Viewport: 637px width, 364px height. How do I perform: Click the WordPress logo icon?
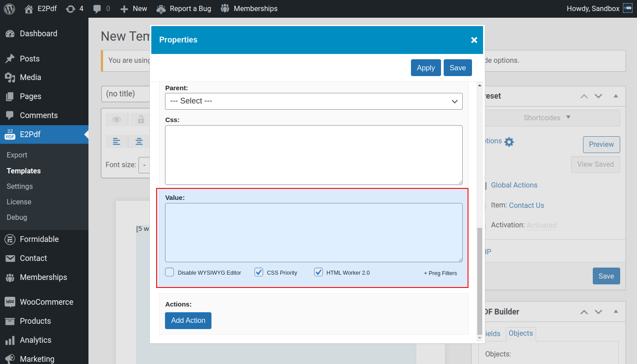point(9,8)
